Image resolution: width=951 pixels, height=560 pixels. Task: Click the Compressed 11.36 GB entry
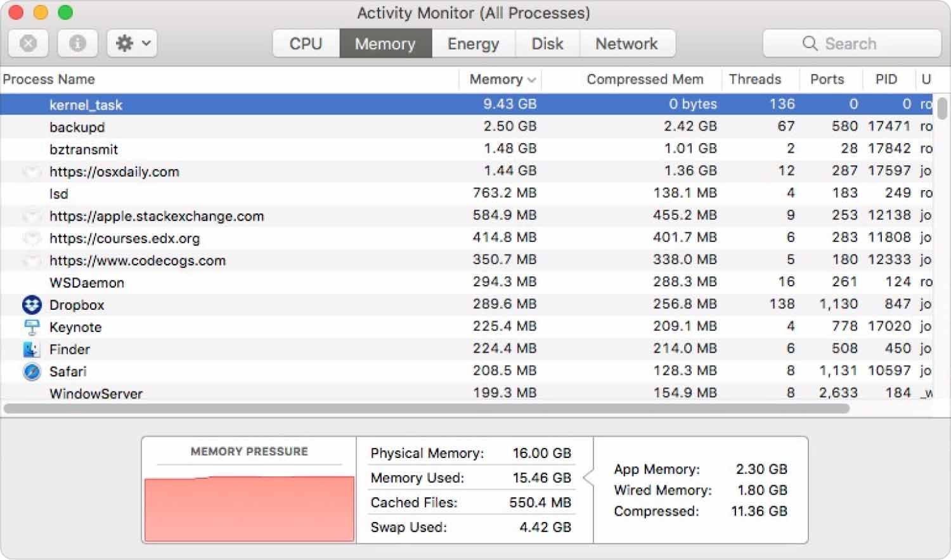click(701, 511)
